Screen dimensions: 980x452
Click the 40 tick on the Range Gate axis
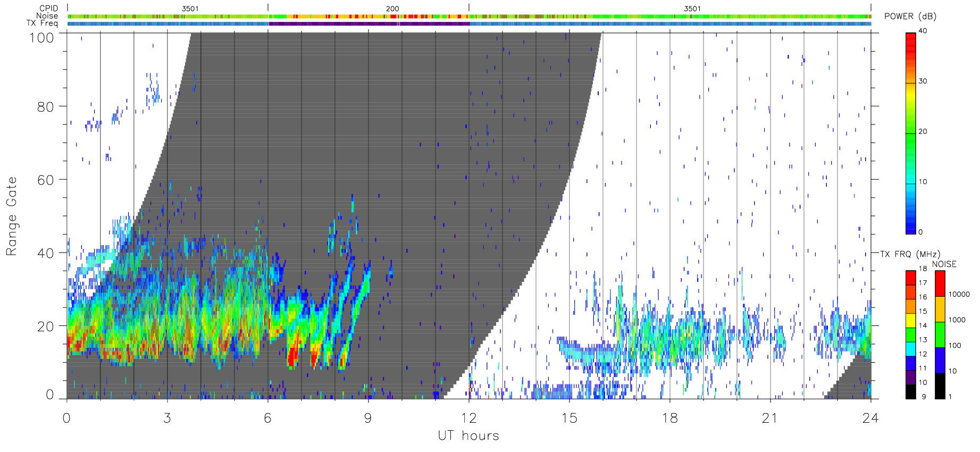[45, 254]
